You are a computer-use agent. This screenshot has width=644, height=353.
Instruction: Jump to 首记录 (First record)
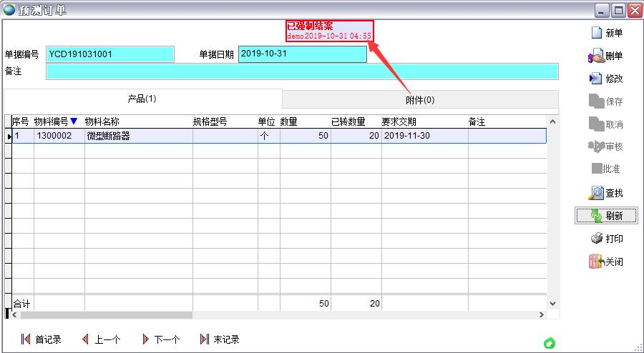[x=26, y=339]
